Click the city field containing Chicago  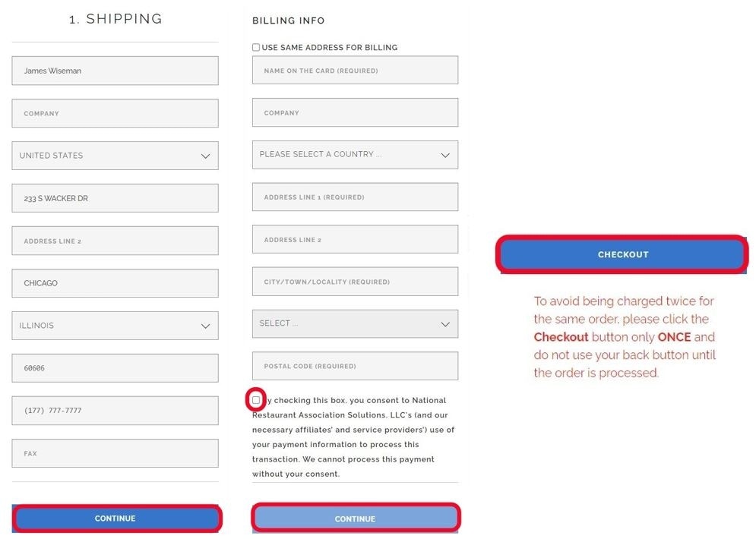(115, 283)
